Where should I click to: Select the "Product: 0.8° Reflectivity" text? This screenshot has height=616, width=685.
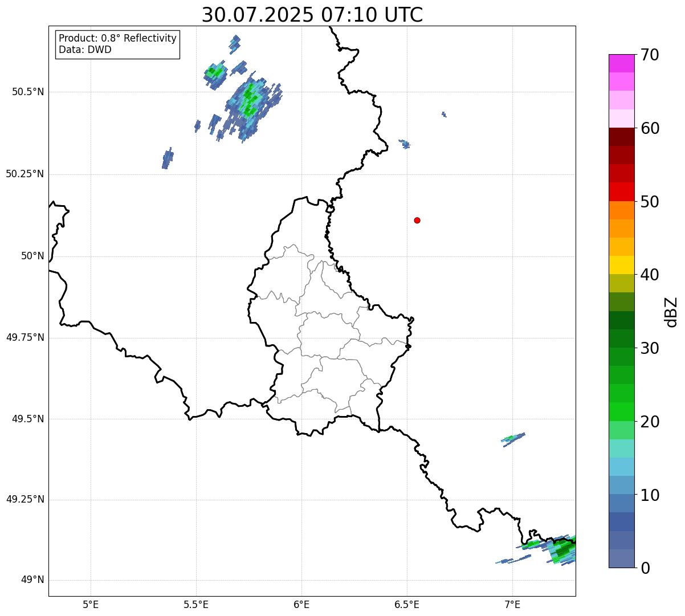(x=118, y=38)
